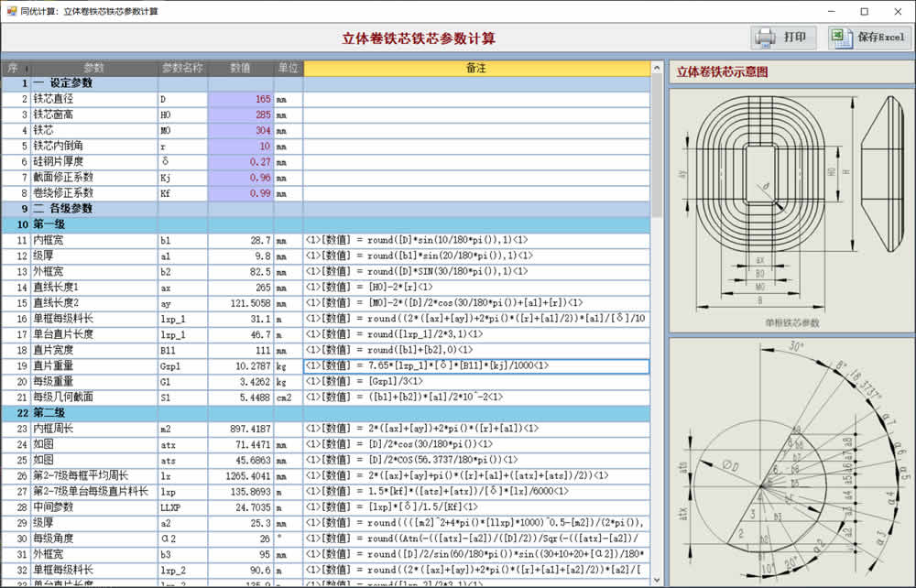This screenshot has width=916, height=588.
Task: Click the 单台直片长度 value 46.7
Action: click(241, 334)
